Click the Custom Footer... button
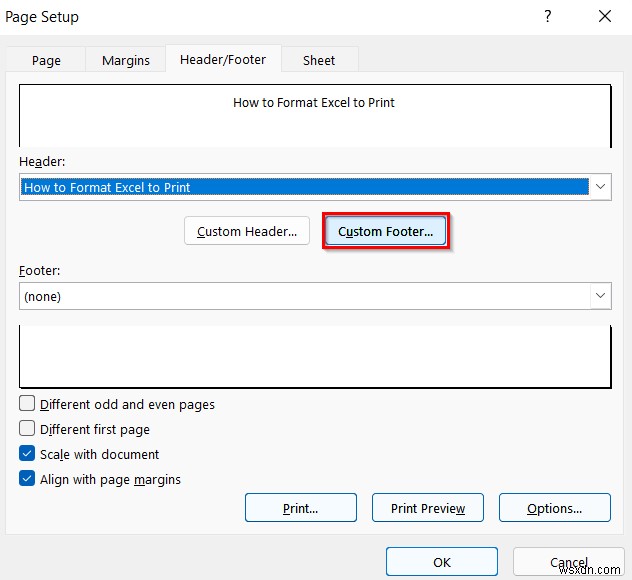The image size is (632, 580). [386, 231]
